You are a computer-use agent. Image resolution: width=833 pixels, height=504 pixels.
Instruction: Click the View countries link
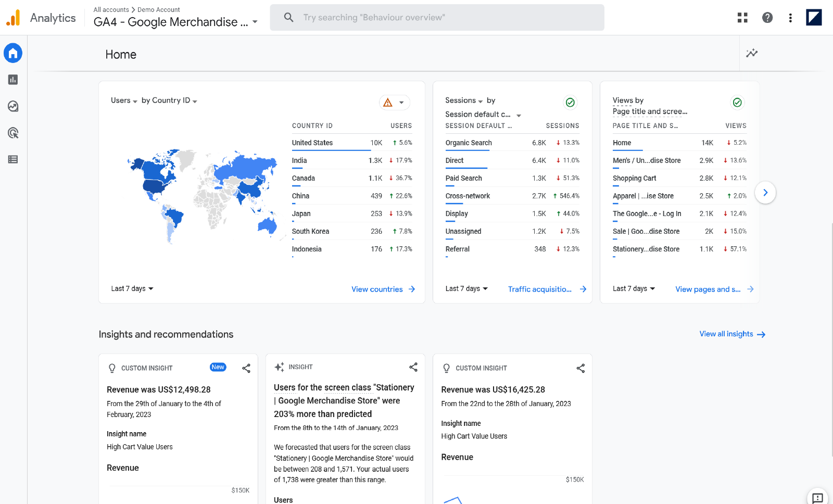[383, 289]
